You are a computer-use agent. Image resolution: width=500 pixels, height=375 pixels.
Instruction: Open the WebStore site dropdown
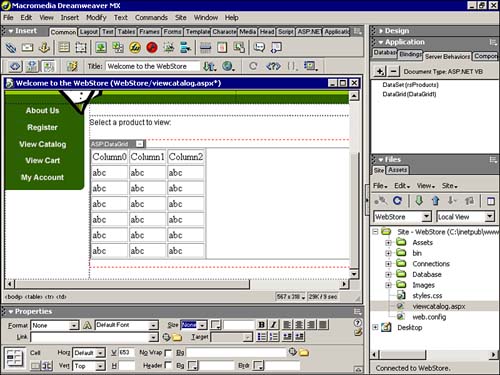[427, 217]
